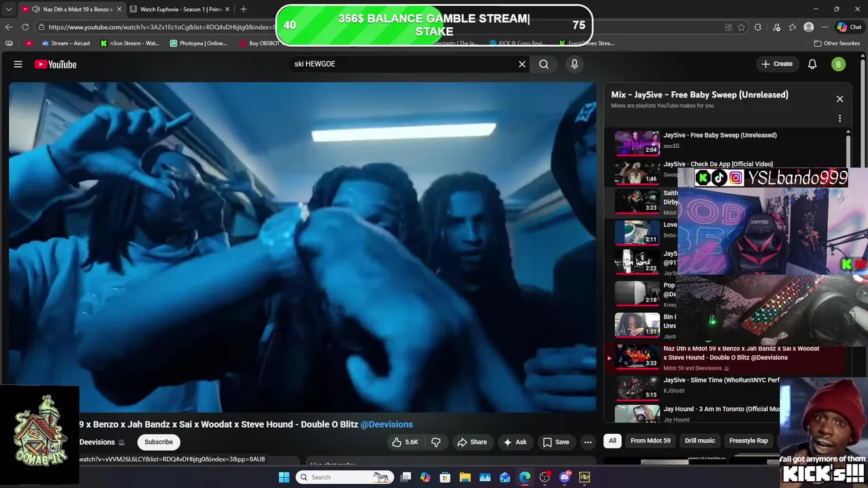Dislike the video
This screenshot has width=868, height=488.
click(436, 442)
